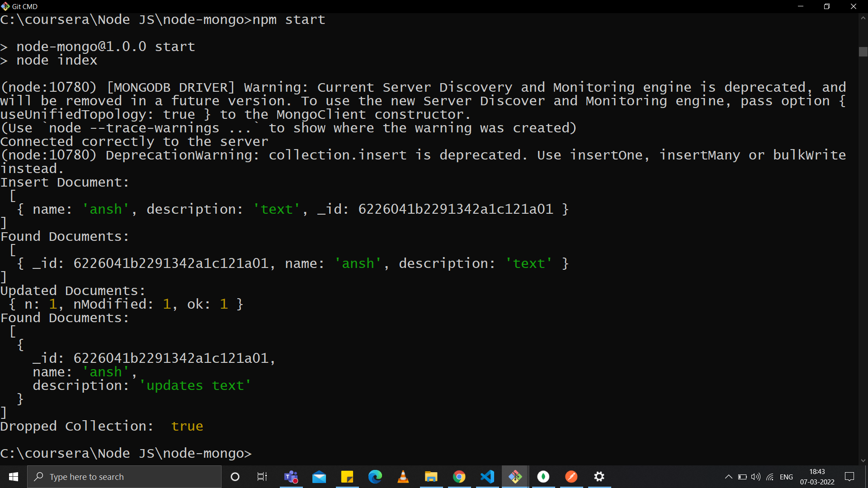Change ENG input language
Image resolution: width=868 pixels, height=488 pixels.
pos(787,477)
